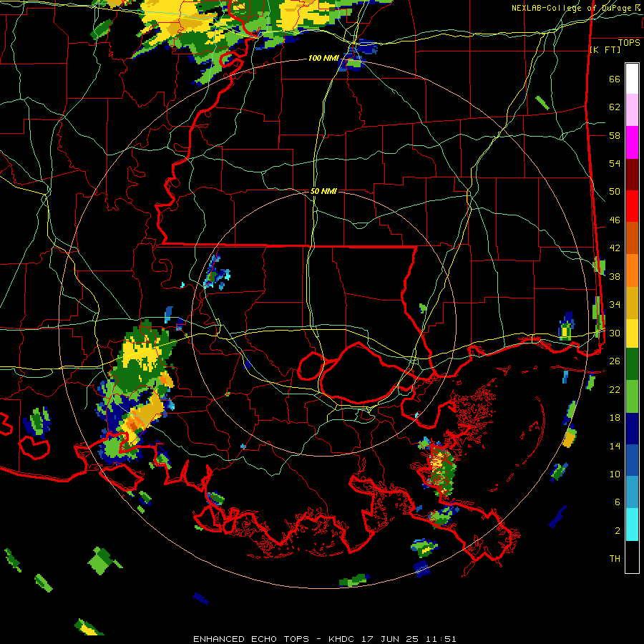This screenshot has width=644, height=644.
Task: Click the "100 NMI" range ring label
Action: 323,59
